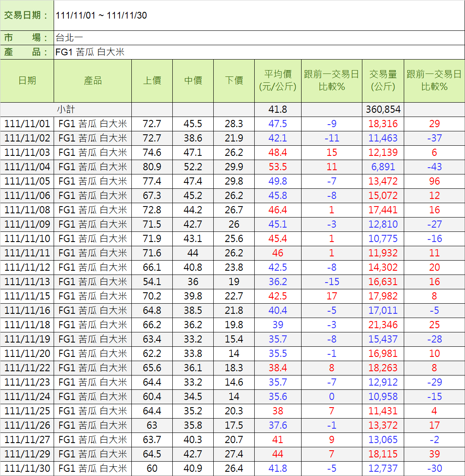465x476 pixels.
Task: Select the date cell 111/11/01
Action: 27,124
